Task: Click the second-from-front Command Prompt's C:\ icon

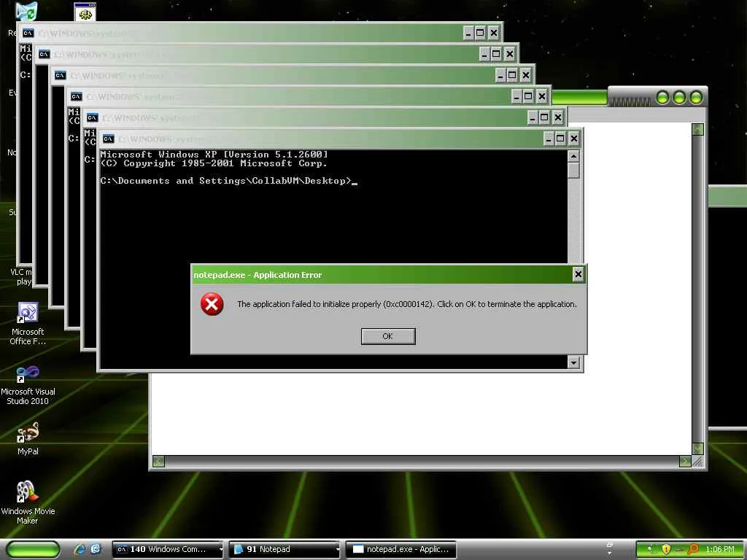Action: click(93, 117)
